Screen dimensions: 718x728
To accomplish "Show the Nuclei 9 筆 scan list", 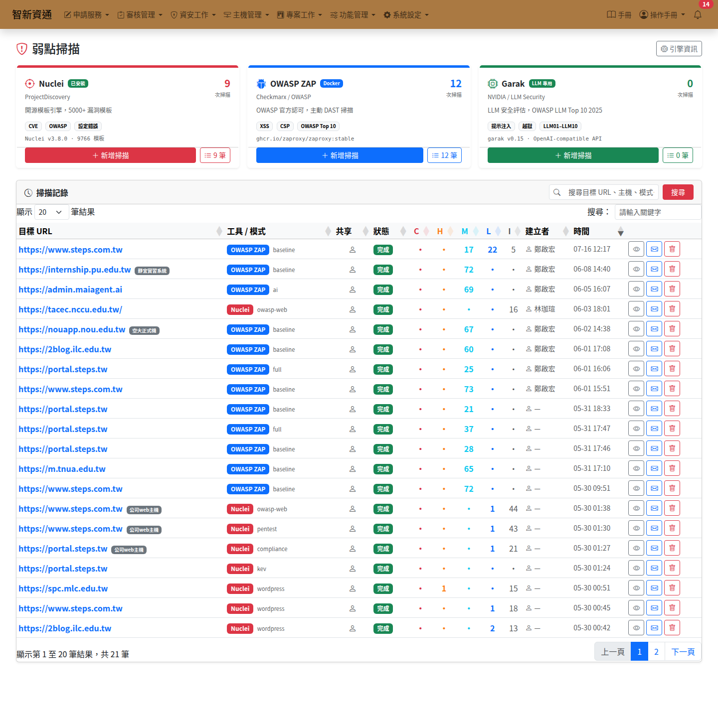I will [215, 155].
